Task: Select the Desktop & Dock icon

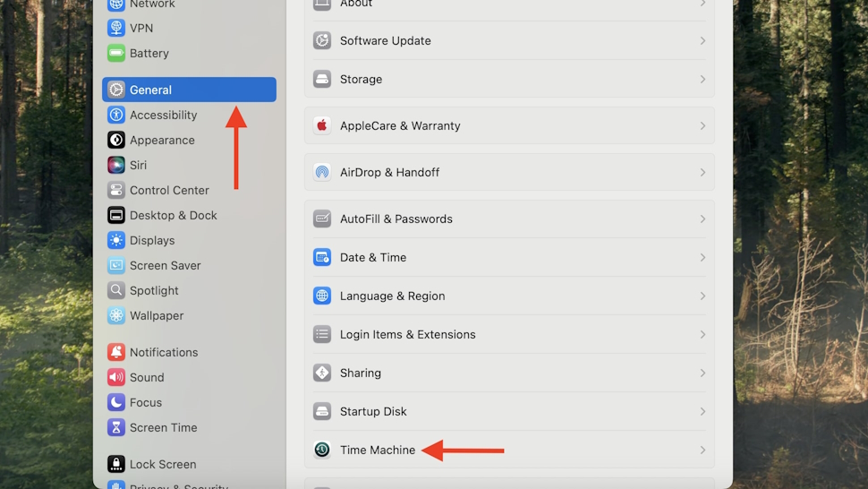Action: (116, 216)
